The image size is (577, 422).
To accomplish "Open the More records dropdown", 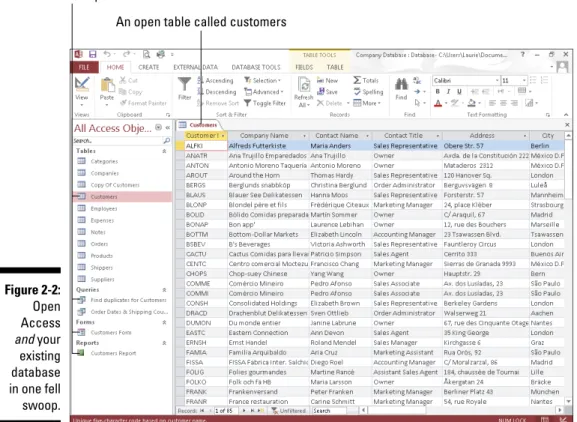I will click(x=367, y=103).
